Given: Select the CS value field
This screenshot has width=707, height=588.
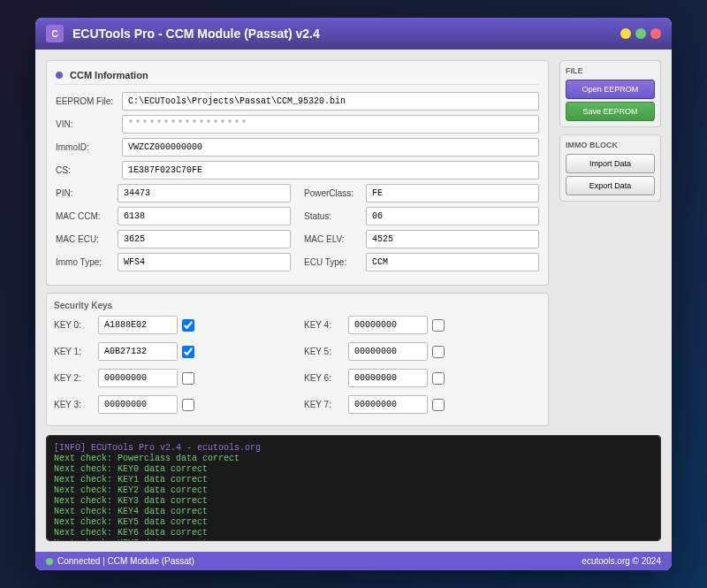Looking at the screenshot, I should click(331, 170).
